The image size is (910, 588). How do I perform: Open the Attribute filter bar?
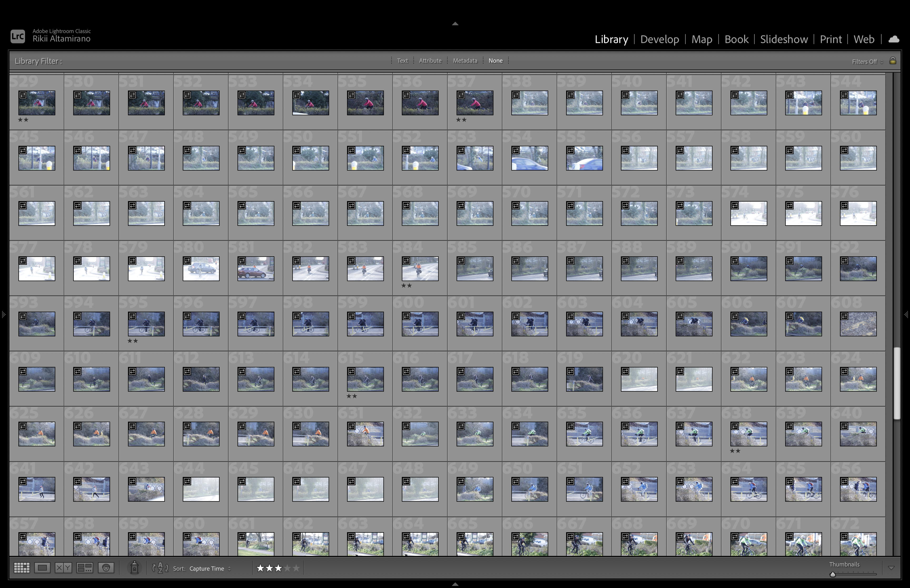[x=430, y=61]
